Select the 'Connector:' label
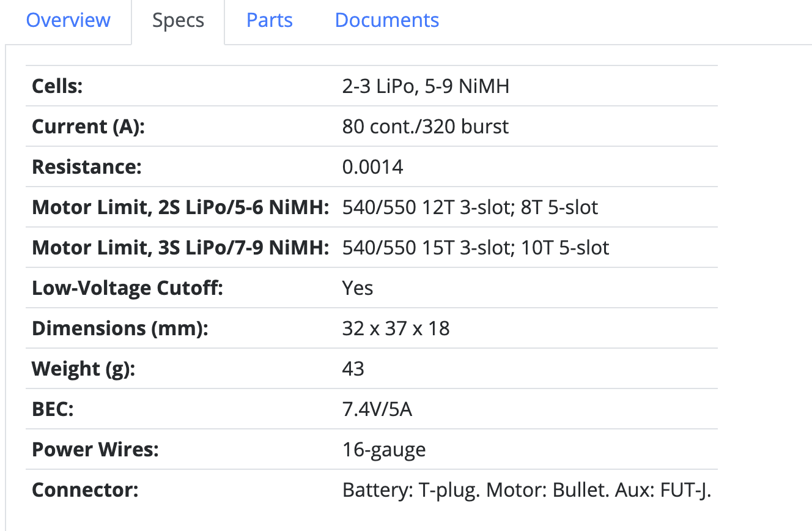 (x=85, y=490)
